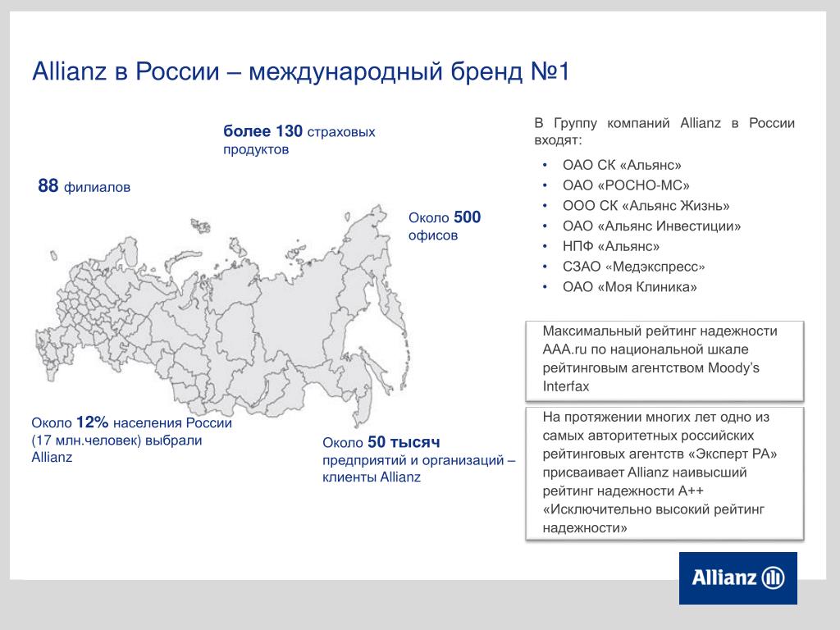The image size is (840, 630).
Task: Click the 'Около 50 тысяч предприятий' text block
Action: (418, 459)
